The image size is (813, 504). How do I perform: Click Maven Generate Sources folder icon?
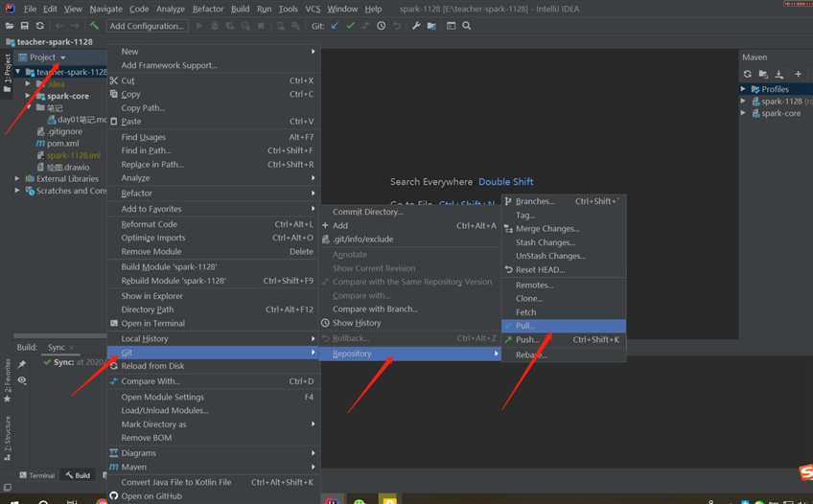click(x=763, y=74)
